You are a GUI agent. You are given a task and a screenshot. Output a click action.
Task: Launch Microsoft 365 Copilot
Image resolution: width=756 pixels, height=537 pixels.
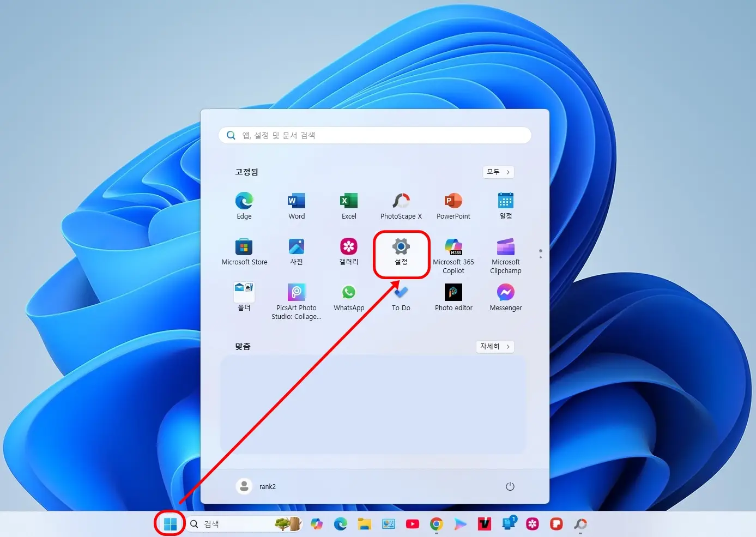453,256
